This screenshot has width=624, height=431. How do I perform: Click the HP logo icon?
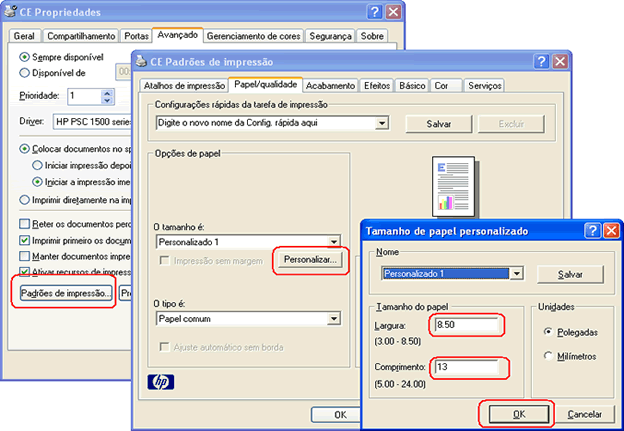coord(160,382)
